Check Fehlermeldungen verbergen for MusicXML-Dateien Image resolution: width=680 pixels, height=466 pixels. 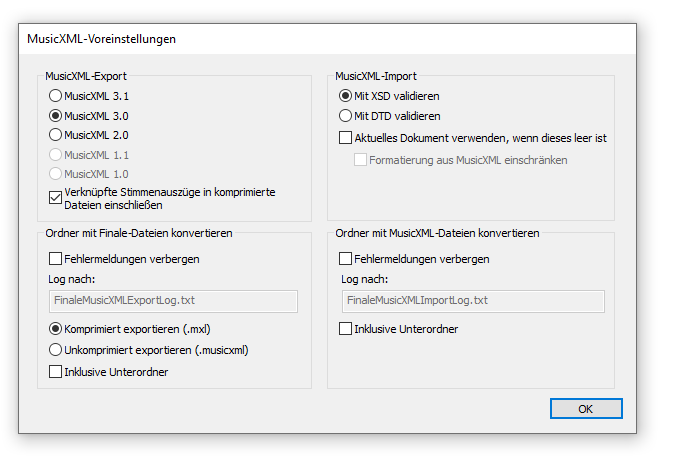(x=345, y=259)
